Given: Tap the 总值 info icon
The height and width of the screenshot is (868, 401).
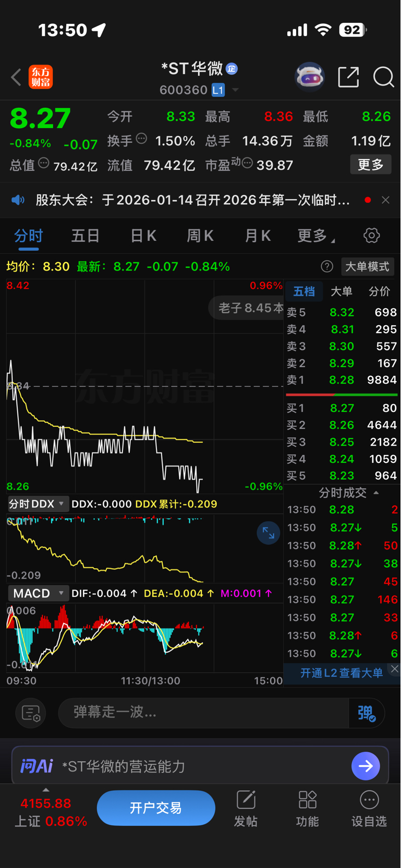Looking at the screenshot, I should coord(44,163).
